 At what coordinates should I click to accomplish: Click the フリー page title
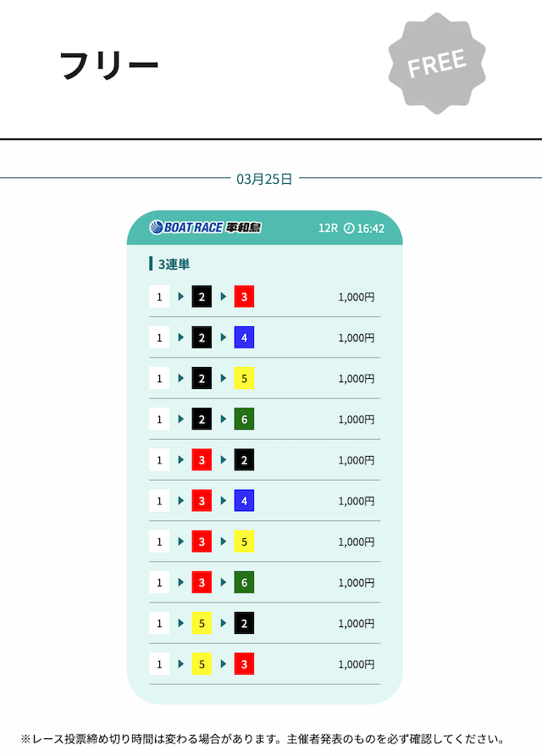pos(109,65)
